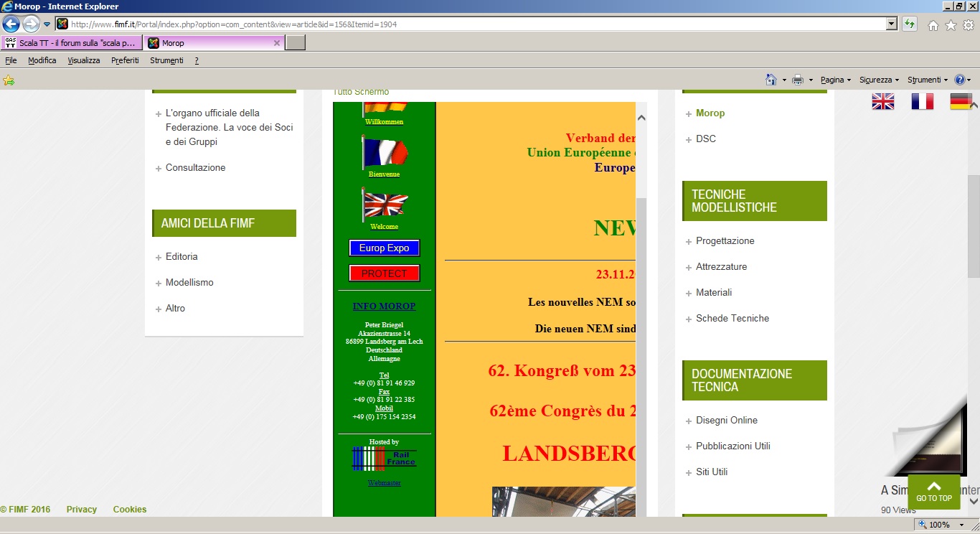Image resolution: width=980 pixels, height=534 pixels.
Task: Open the Siti Utili link
Action: click(x=712, y=472)
